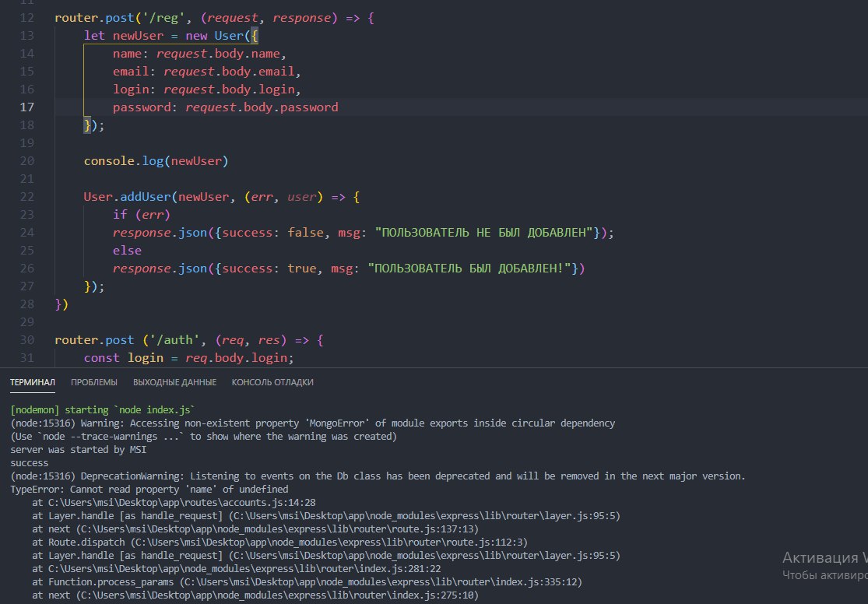Place the cursor at 'request.body.password'
The height and width of the screenshot is (604, 868).
point(262,107)
